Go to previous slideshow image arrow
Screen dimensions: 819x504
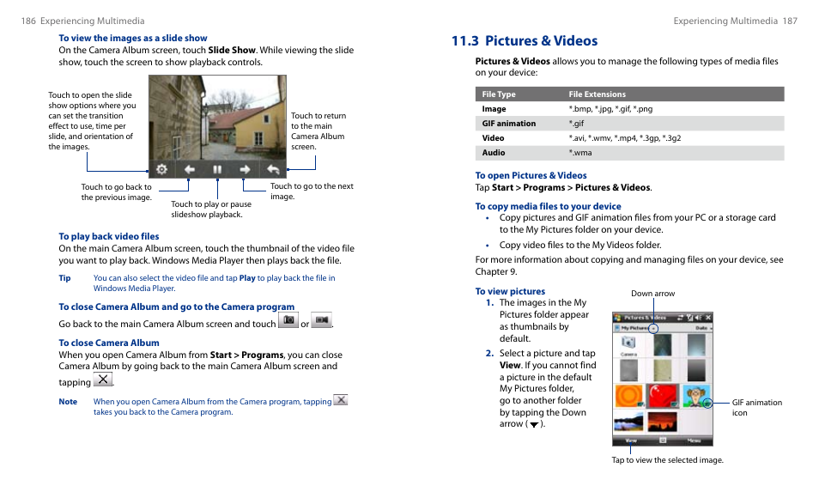pos(189,169)
